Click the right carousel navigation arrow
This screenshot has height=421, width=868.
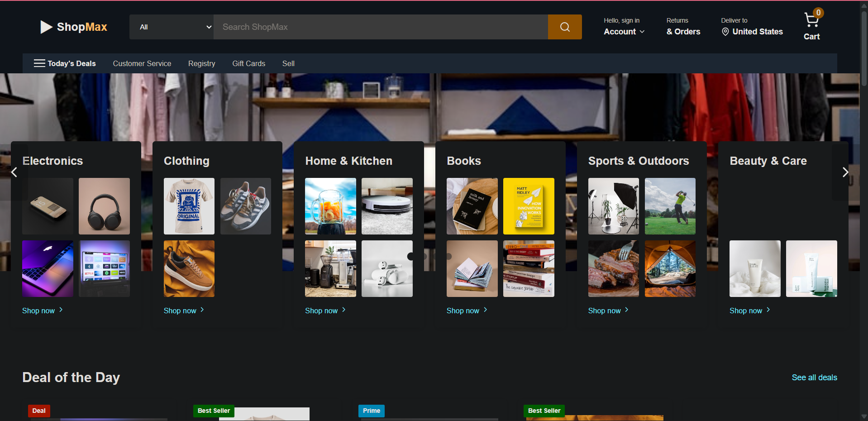(x=845, y=172)
